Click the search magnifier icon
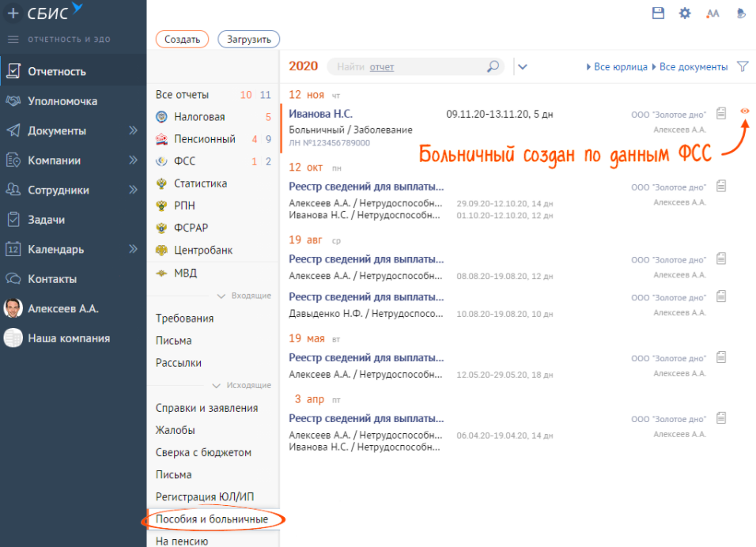 point(493,67)
